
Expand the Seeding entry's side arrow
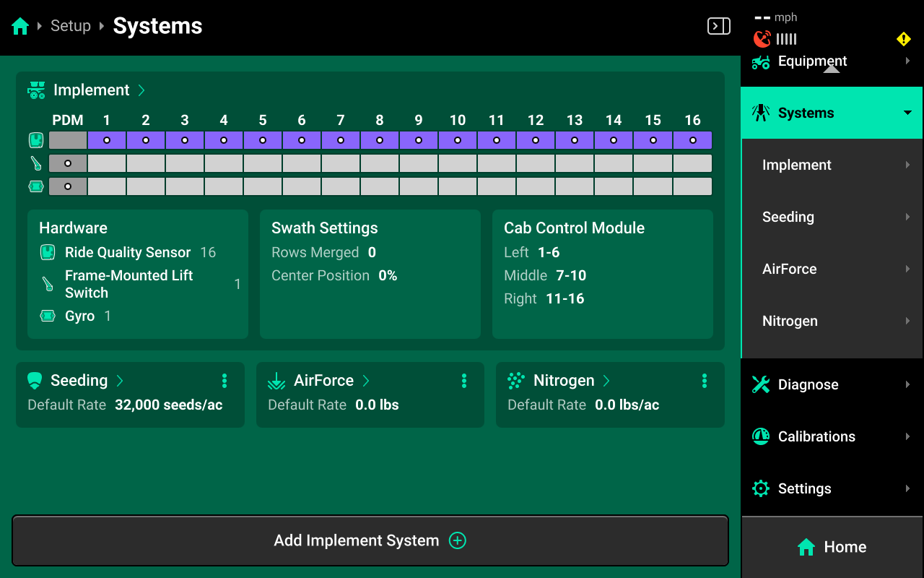click(x=908, y=217)
